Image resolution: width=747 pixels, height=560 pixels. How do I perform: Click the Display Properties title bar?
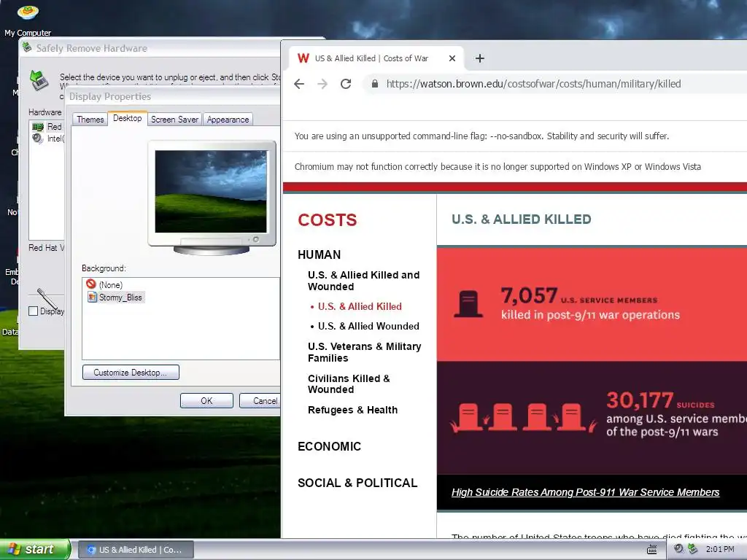click(172, 96)
